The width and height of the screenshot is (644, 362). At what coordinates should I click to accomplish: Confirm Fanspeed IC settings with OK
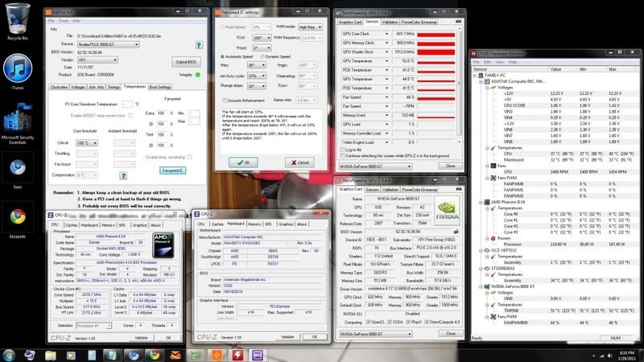click(243, 162)
